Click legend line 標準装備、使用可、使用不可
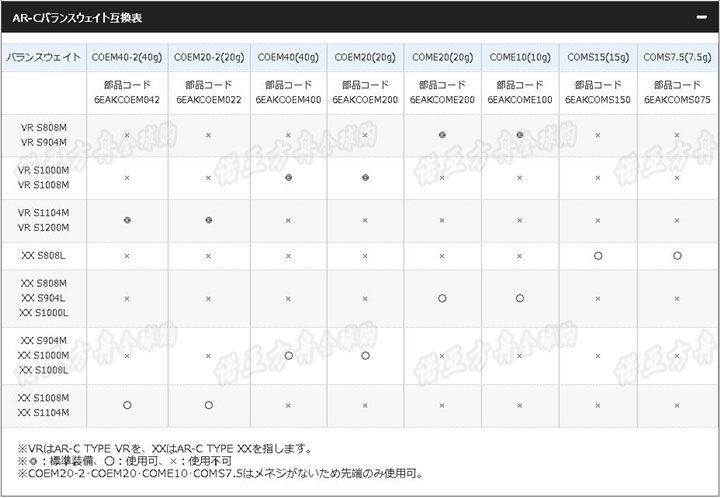Image resolution: width=720 pixels, height=498 pixels. coord(124,461)
